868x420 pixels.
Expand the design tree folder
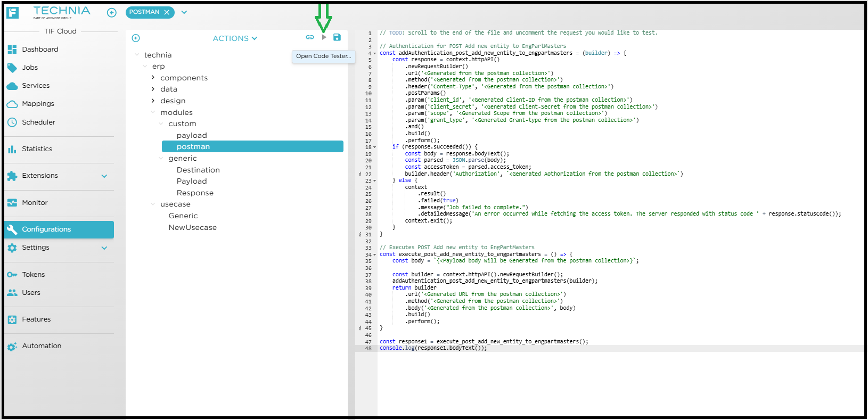(153, 101)
